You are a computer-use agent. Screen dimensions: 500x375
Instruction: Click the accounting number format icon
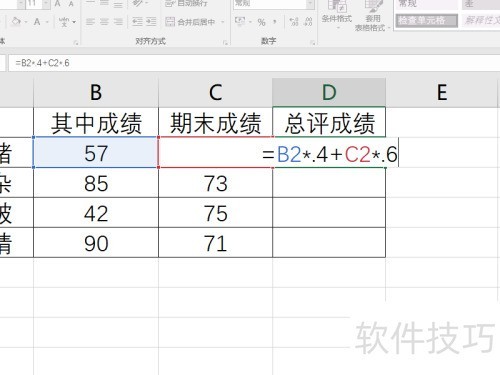pos(240,22)
